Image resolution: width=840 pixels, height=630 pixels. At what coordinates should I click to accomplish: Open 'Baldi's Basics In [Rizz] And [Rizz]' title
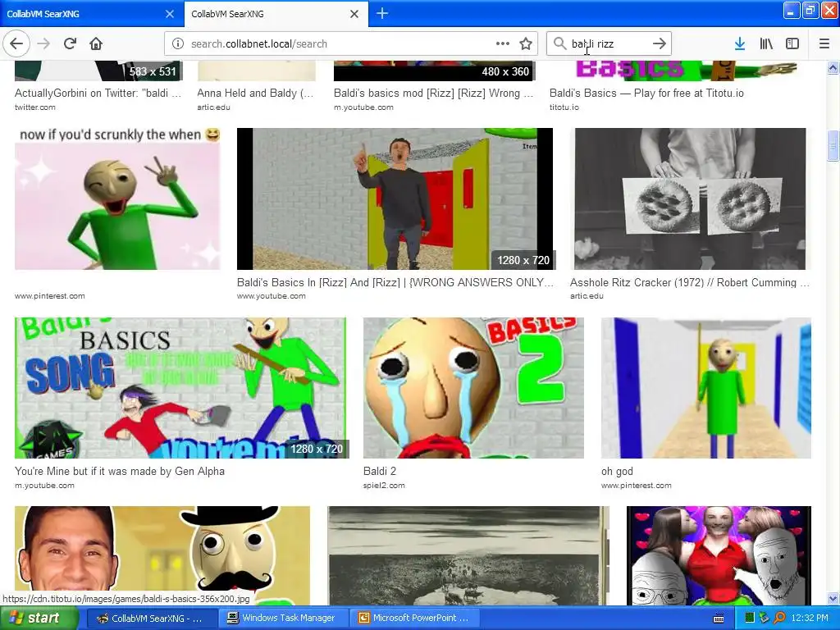click(x=395, y=282)
